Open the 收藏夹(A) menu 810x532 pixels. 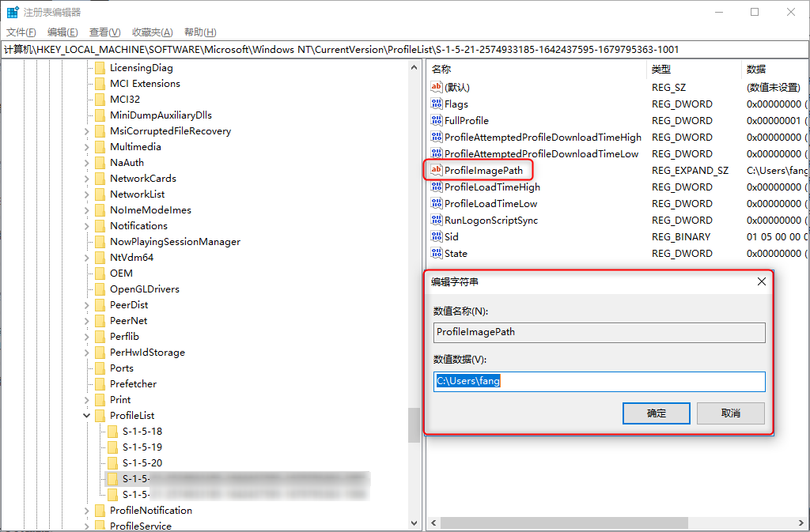coord(153,32)
